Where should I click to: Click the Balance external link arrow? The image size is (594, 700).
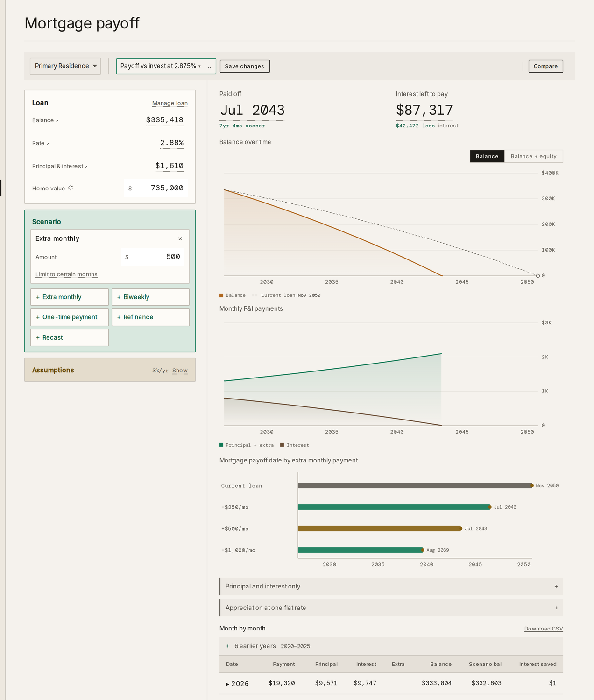click(x=57, y=121)
